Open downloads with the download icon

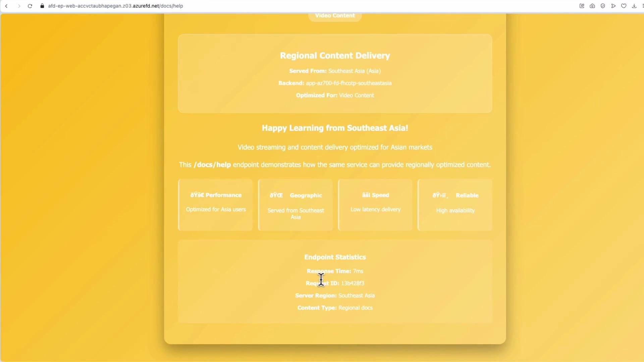634,6
